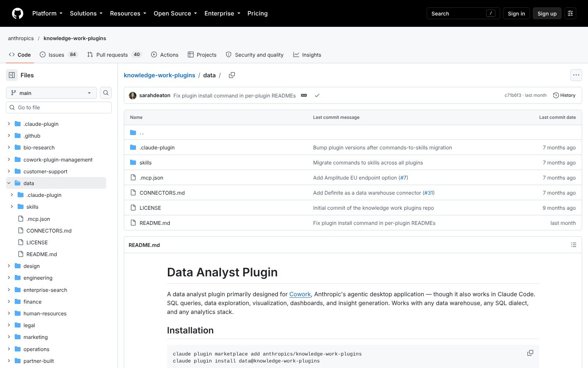This screenshot has height=368, width=588.
Task: Open the anthropics owner link
Action: (21, 38)
